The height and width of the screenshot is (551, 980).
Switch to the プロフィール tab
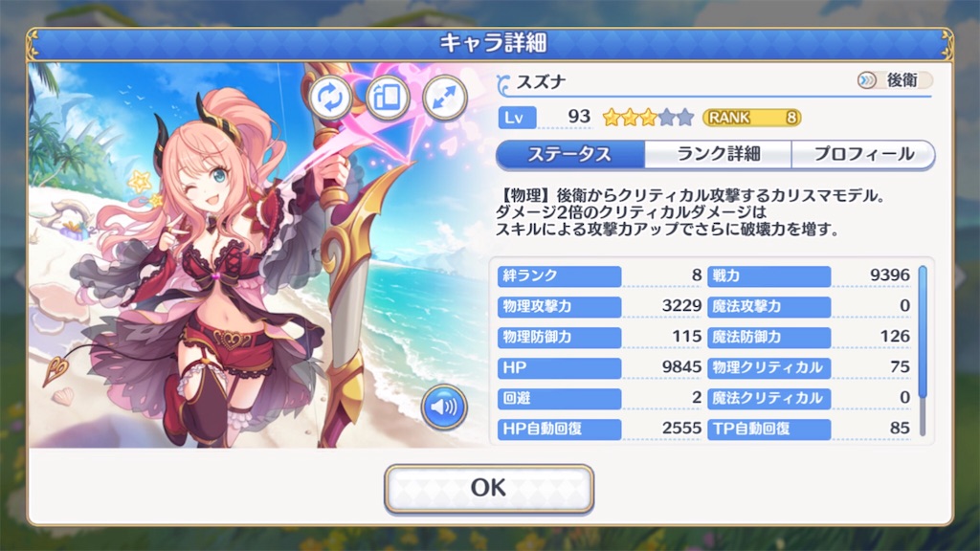pos(863,154)
